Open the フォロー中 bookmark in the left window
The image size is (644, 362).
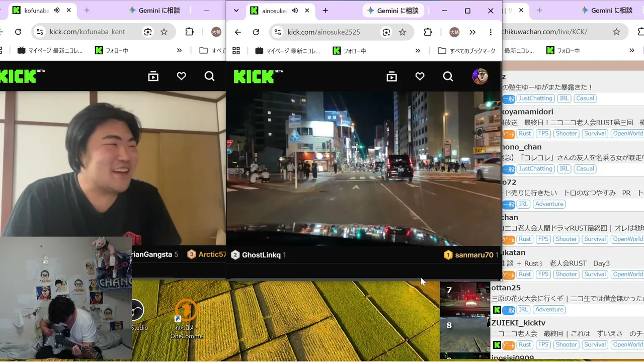[x=111, y=51]
